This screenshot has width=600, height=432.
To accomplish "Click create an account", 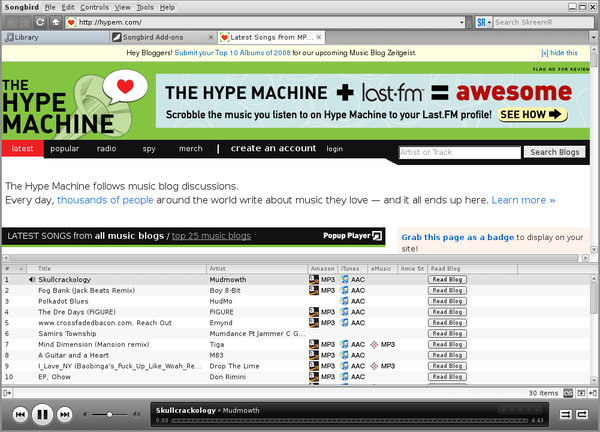I will (x=273, y=148).
